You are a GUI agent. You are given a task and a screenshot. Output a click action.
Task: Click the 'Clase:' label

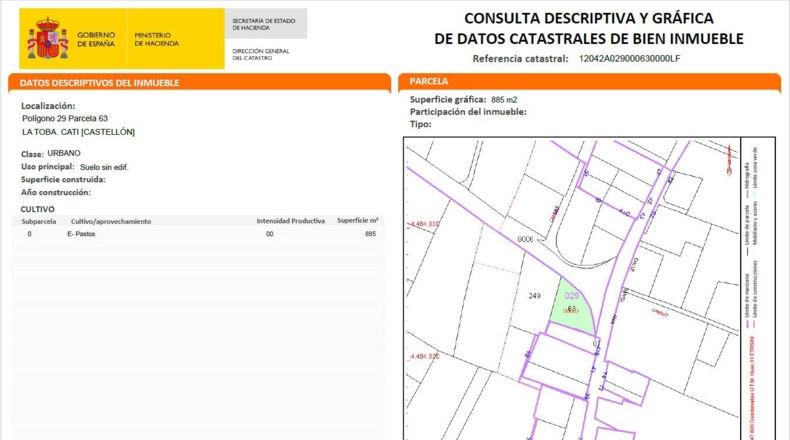click(32, 154)
